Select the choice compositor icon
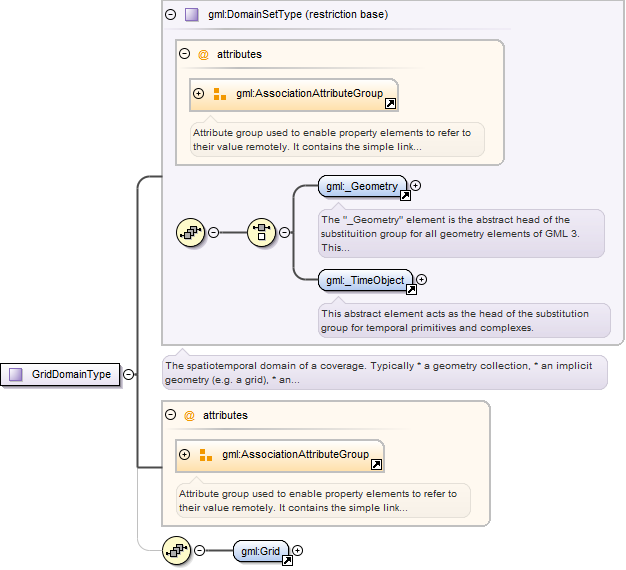626x570 pixels. tap(261, 232)
